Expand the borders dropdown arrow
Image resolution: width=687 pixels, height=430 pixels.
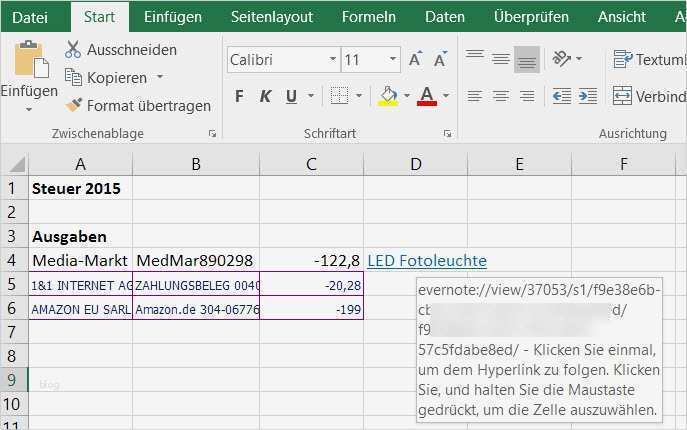click(x=359, y=96)
